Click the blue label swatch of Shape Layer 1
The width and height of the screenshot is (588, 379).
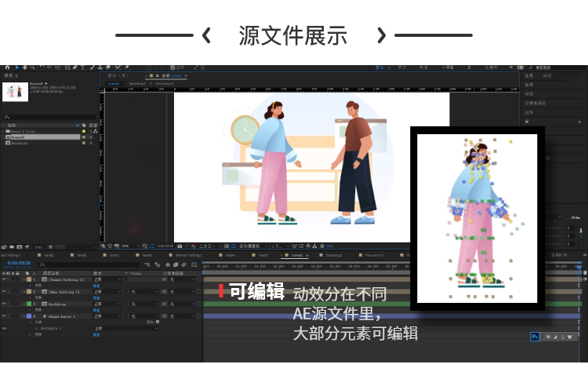click(x=29, y=316)
